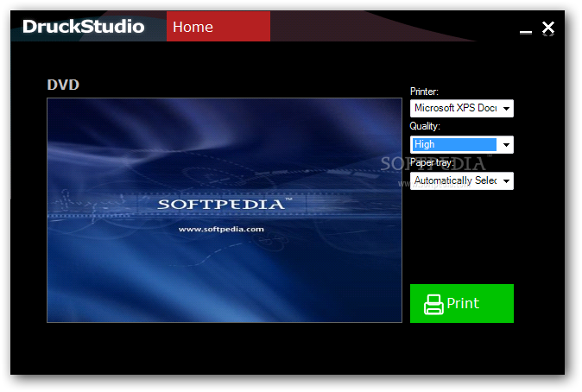Click the Printer: label
This screenshot has width=582, height=392.
click(424, 92)
